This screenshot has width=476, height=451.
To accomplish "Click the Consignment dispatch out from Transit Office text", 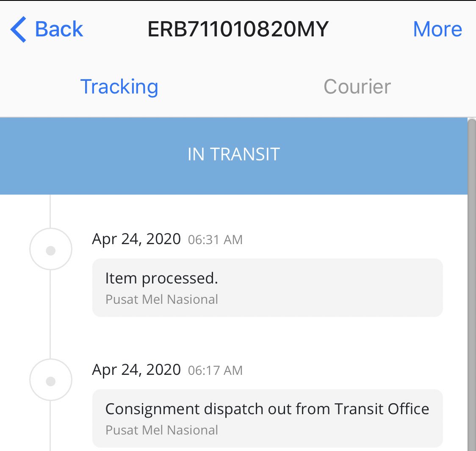I will pyautogui.click(x=267, y=409).
